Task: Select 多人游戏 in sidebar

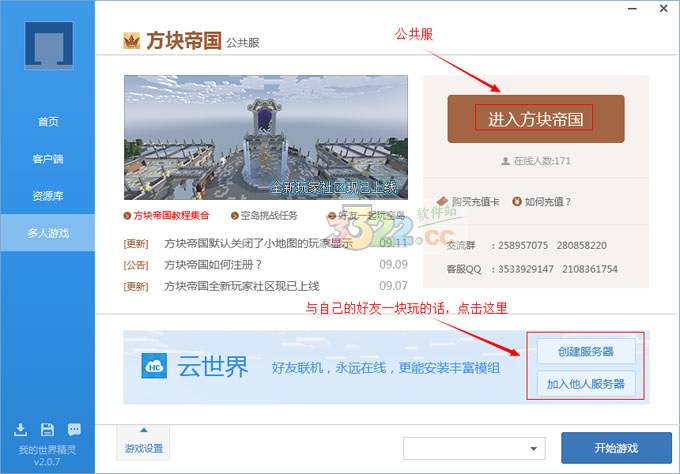Action: click(x=48, y=233)
